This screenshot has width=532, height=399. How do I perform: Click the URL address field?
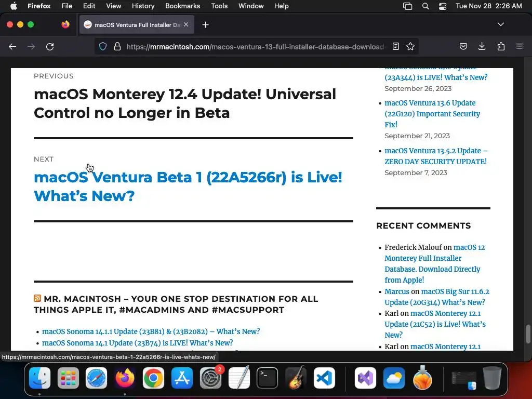coord(255,46)
